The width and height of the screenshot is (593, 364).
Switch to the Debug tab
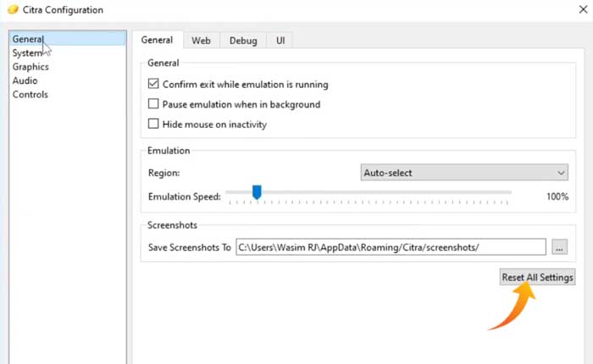[x=243, y=41]
